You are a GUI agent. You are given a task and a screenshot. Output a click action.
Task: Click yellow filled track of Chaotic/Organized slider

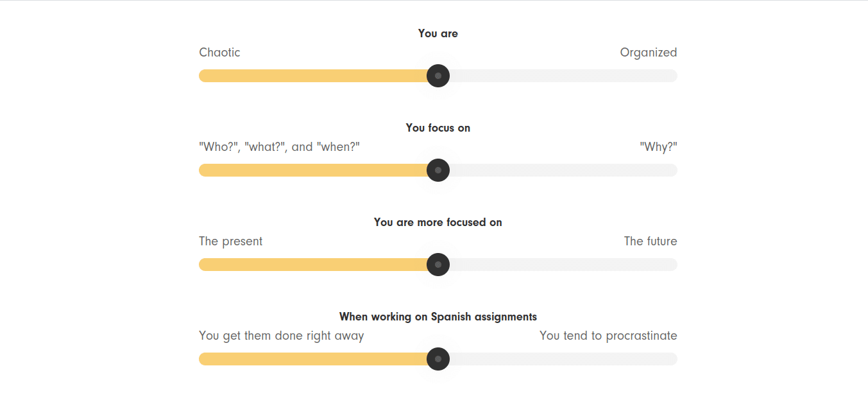314,76
